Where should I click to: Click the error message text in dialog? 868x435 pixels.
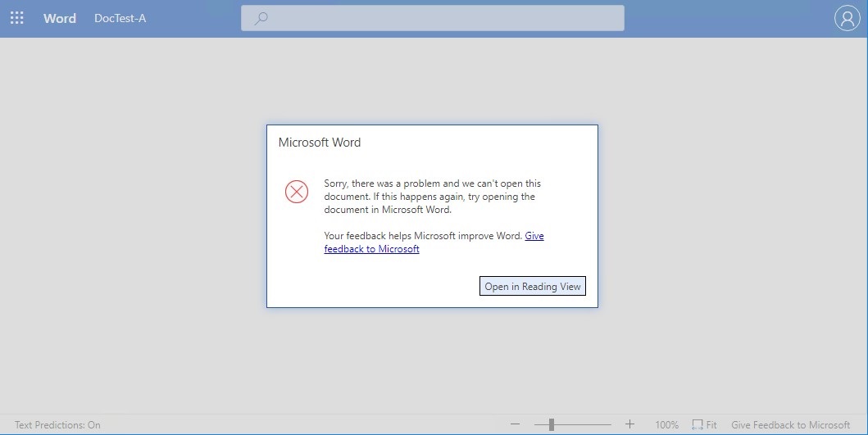[x=432, y=197]
